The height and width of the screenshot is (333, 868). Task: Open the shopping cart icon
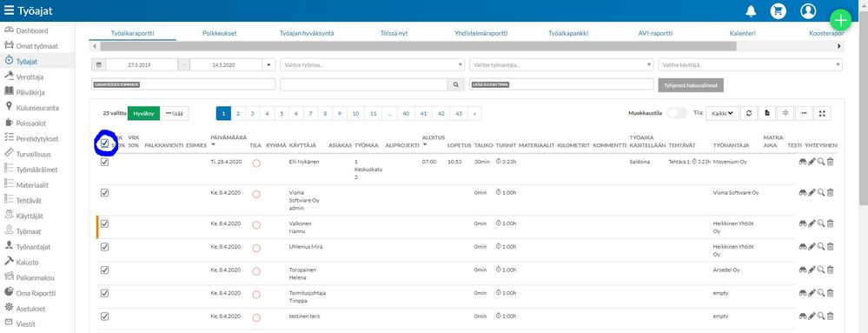coord(779,10)
